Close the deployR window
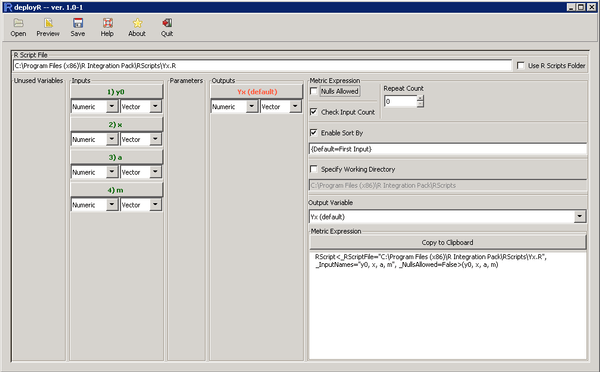 tap(591, 7)
